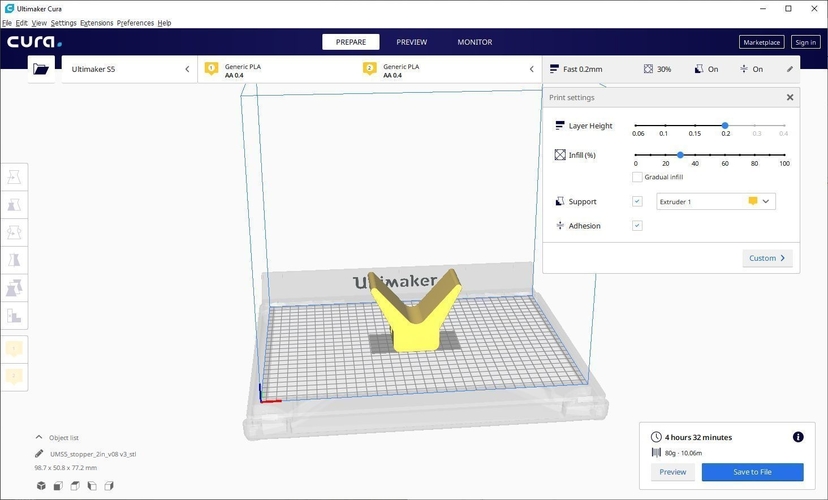The width and height of the screenshot is (828, 500).
Task: Click the 4 hours 32 minutes estimate
Action: pos(698,437)
